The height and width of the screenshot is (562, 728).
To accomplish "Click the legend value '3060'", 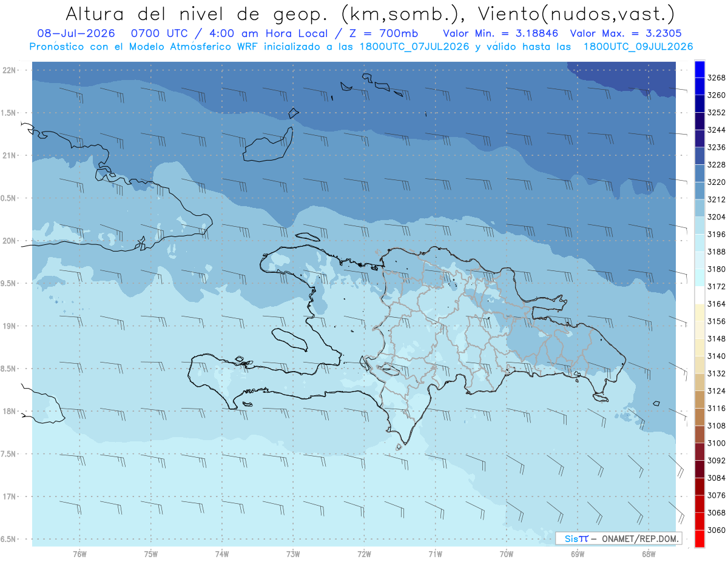I will point(716,530).
